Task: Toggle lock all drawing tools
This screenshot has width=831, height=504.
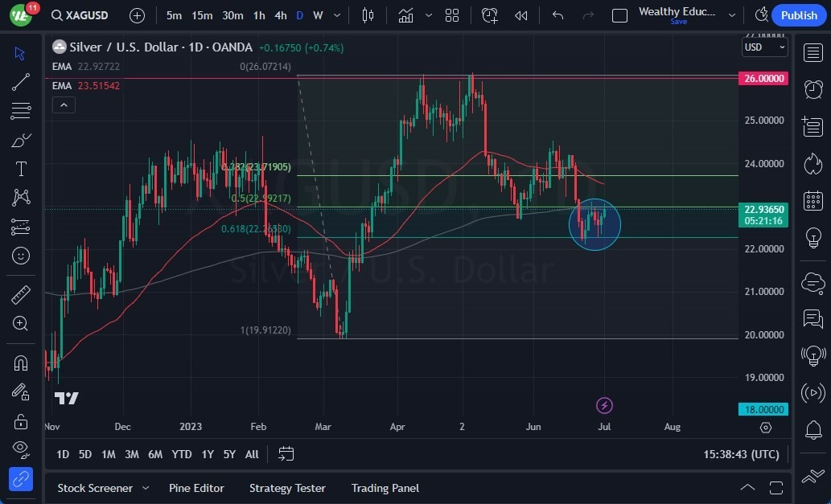Action: (21, 421)
